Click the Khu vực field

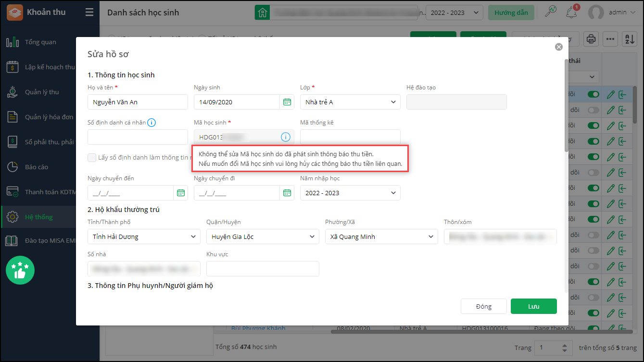coord(263,269)
